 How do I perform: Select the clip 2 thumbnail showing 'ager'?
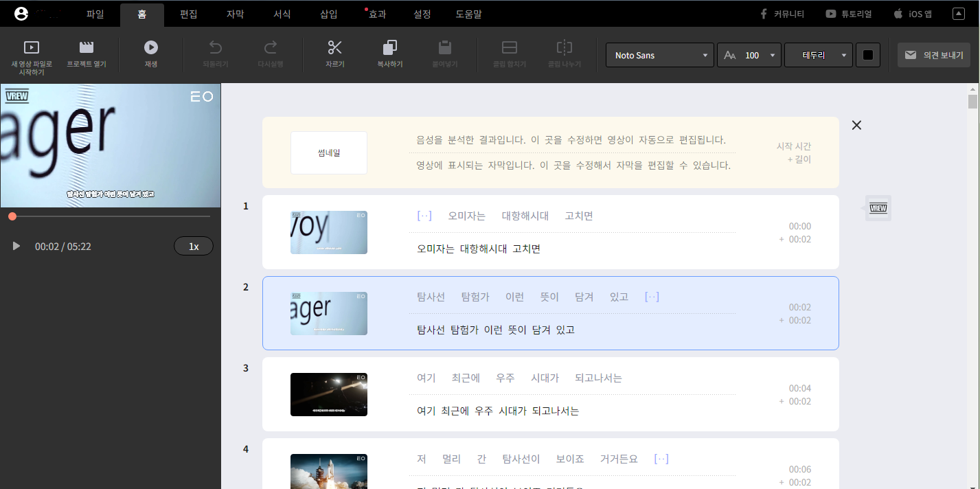329,313
